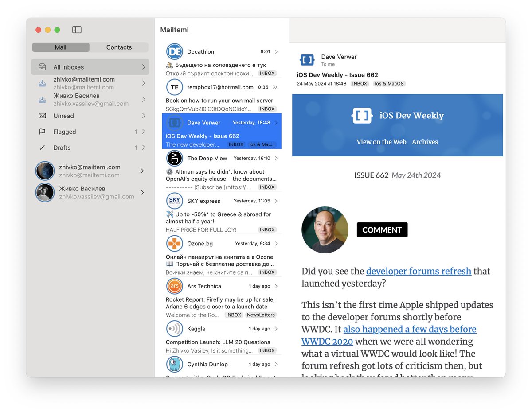This screenshot has width=532, height=412.
Task: Expand the Flagged chevron
Action: point(144,132)
